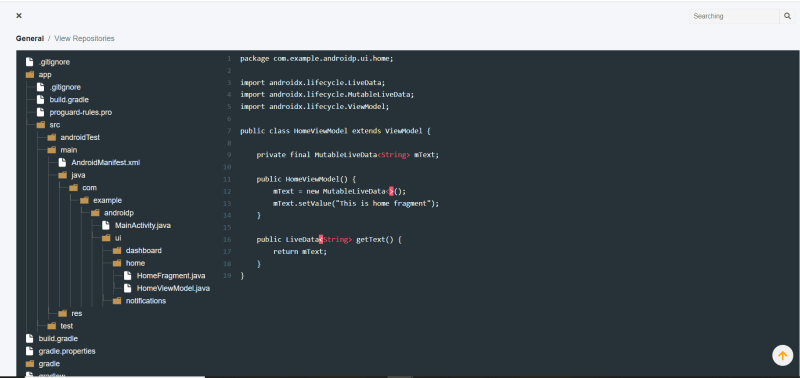Open .gitignore inside app folder
The height and width of the screenshot is (378, 800).
[x=65, y=87]
